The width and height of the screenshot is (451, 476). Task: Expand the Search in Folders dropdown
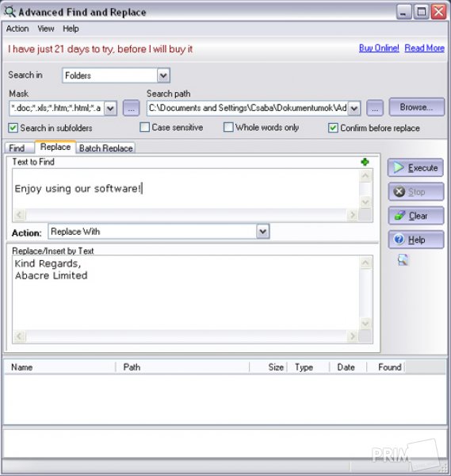[163, 75]
